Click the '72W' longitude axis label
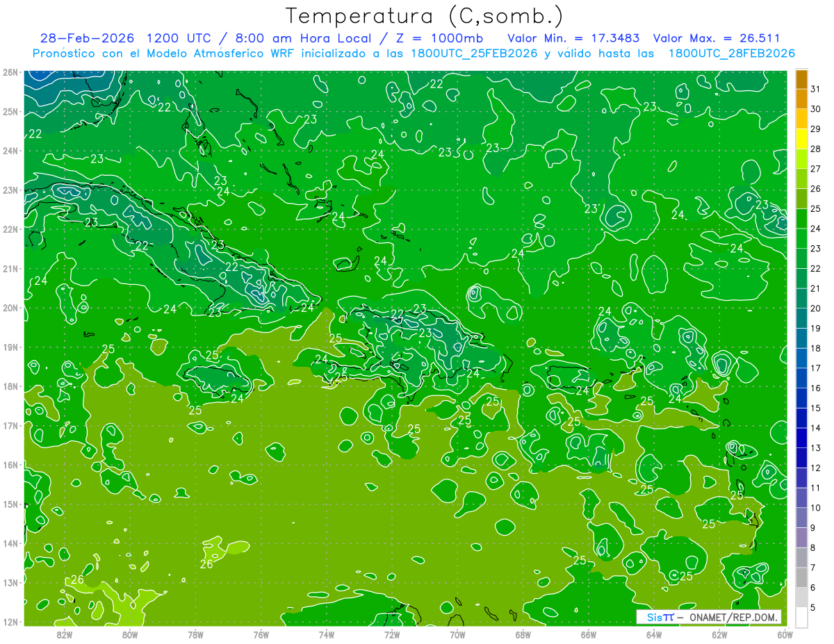This screenshot has width=834, height=644. coord(392,634)
